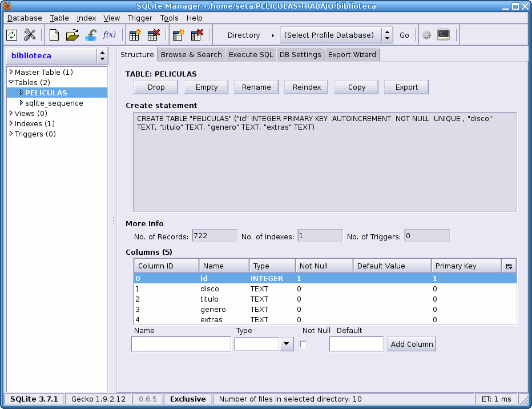The height and width of the screenshot is (409, 532).
Task: Expand the Triggers (0) node
Action: 11,134
